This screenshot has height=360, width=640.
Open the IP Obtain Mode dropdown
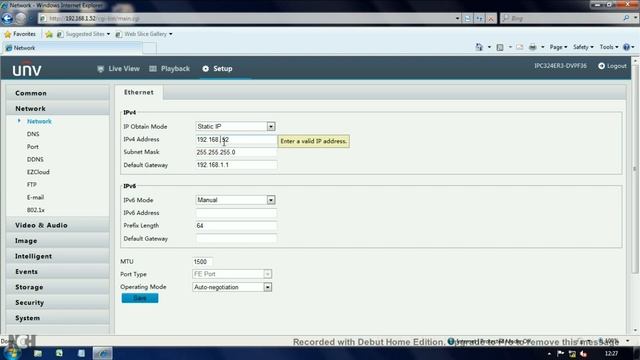235,127
